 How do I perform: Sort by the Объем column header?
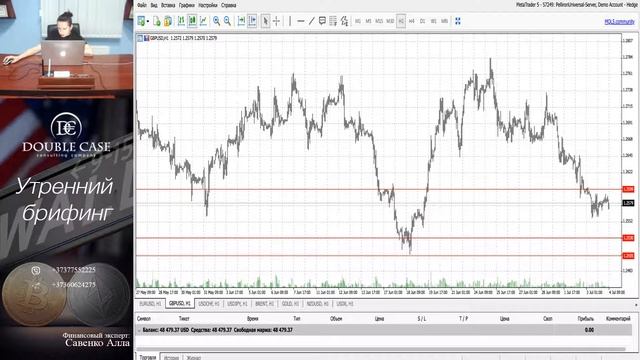coord(336,319)
